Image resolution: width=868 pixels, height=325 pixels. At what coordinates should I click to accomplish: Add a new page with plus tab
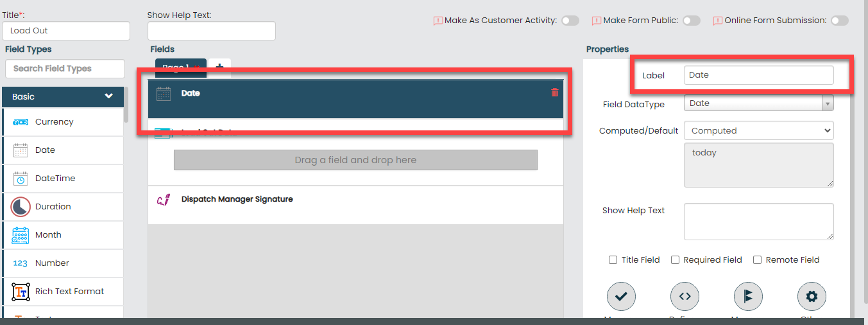coord(219,67)
